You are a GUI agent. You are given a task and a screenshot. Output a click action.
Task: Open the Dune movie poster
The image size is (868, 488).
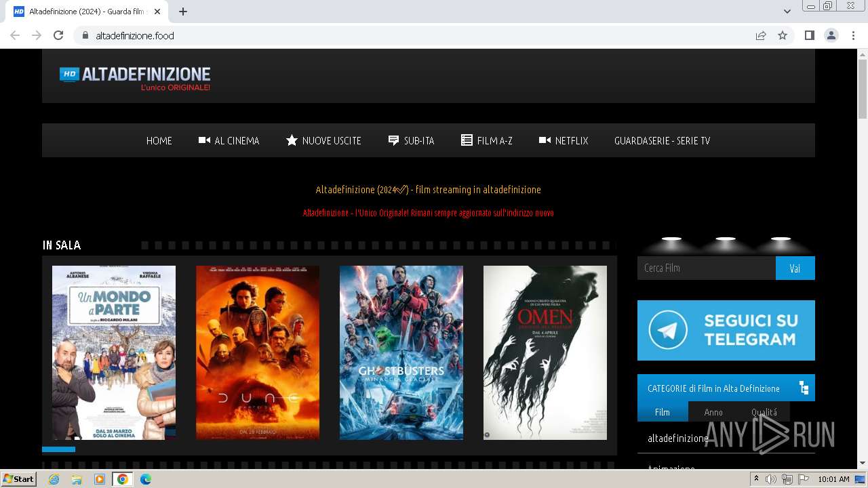pyautogui.click(x=258, y=352)
